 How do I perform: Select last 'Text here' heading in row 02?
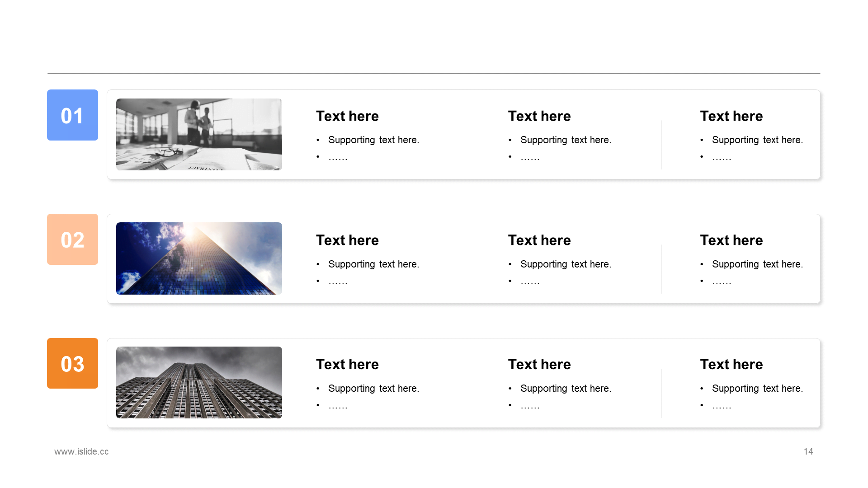click(x=731, y=240)
